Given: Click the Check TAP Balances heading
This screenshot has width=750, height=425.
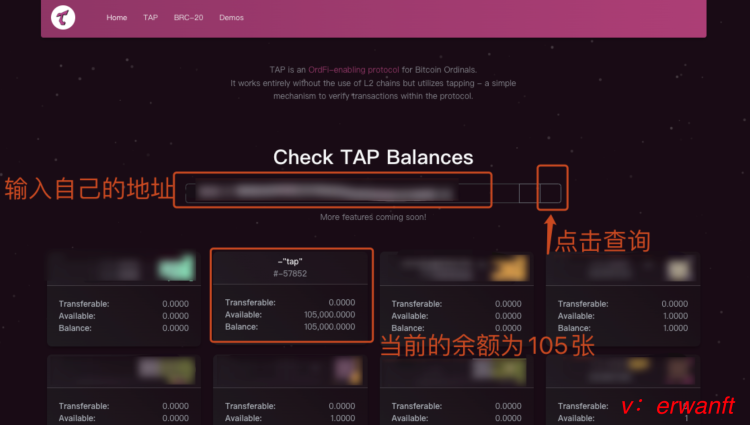Looking at the screenshot, I should (373, 157).
